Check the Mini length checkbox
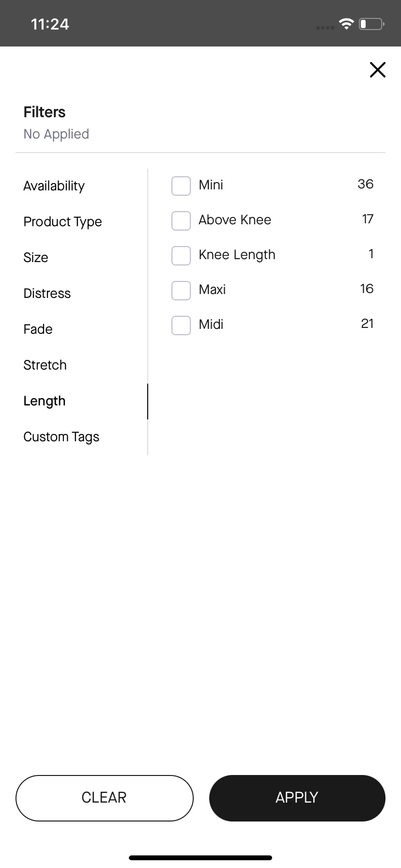401x868 pixels. click(x=181, y=186)
